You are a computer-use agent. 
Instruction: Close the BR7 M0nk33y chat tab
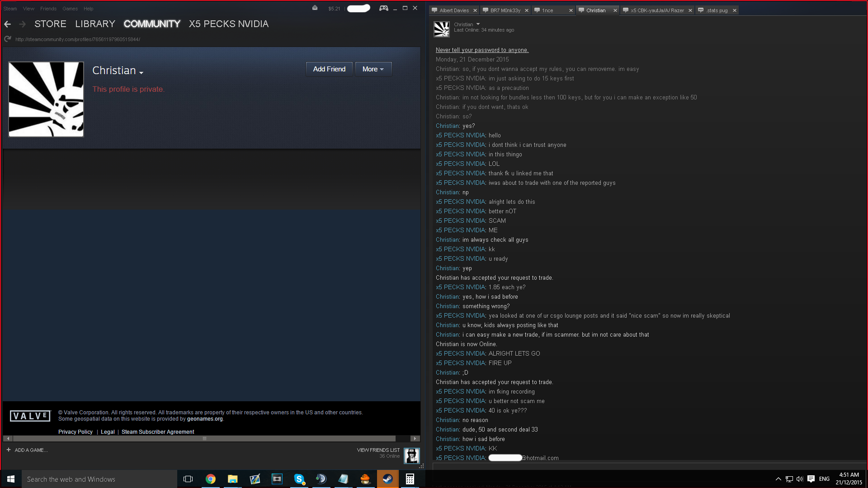tap(527, 10)
